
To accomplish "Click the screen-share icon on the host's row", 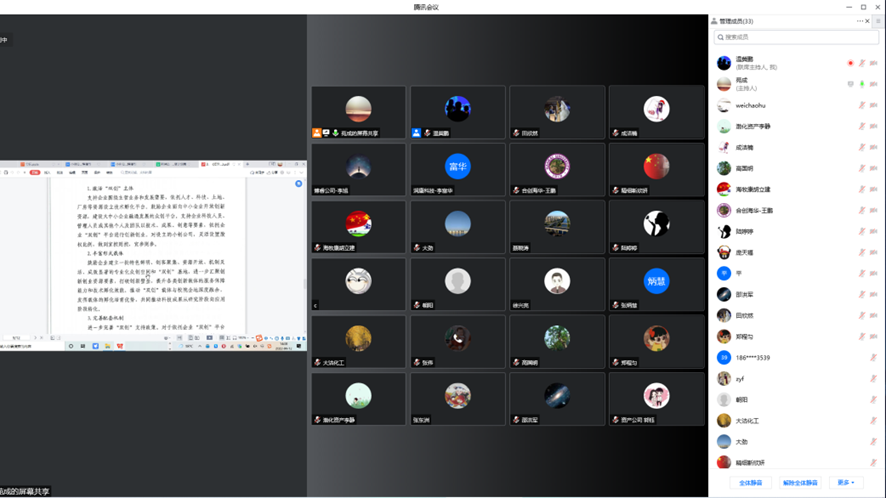I will pyautogui.click(x=851, y=84).
